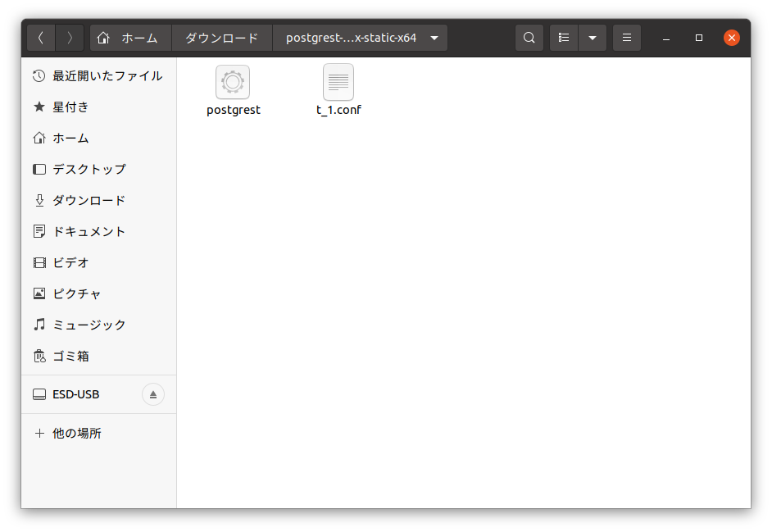Eject the ESD-USB drive
This screenshot has width=772, height=532.
point(153,394)
